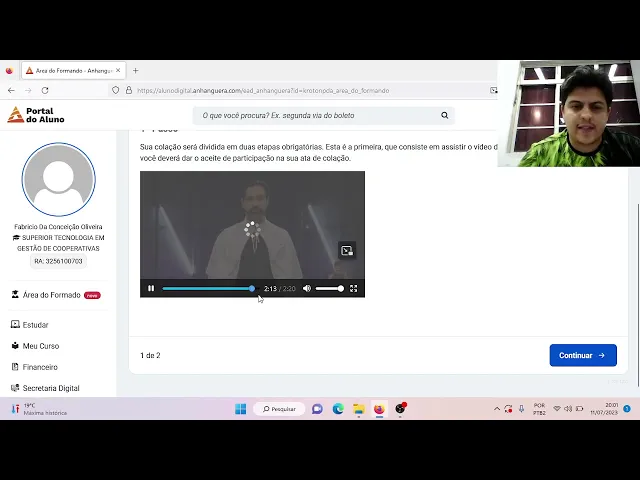The width and height of the screenshot is (640, 480).
Task: Close the Área do Formando tab
Action: [x=118, y=70]
